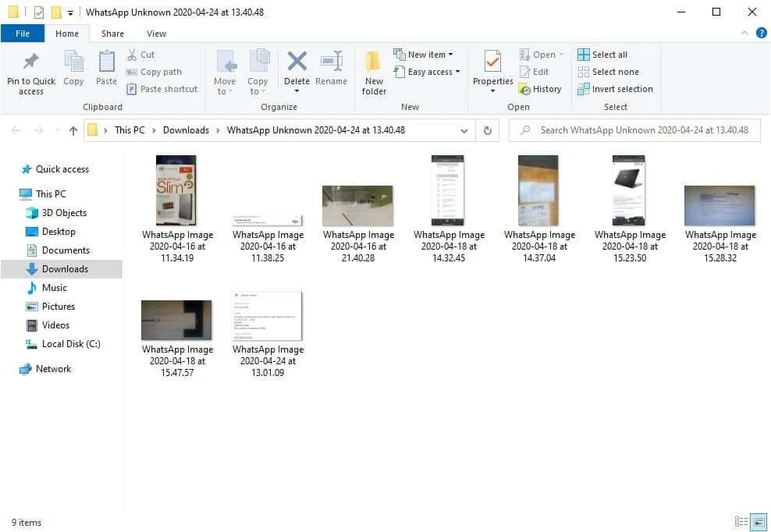The width and height of the screenshot is (771, 532).
Task: Switch to Details view in status bar
Action: click(741, 522)
